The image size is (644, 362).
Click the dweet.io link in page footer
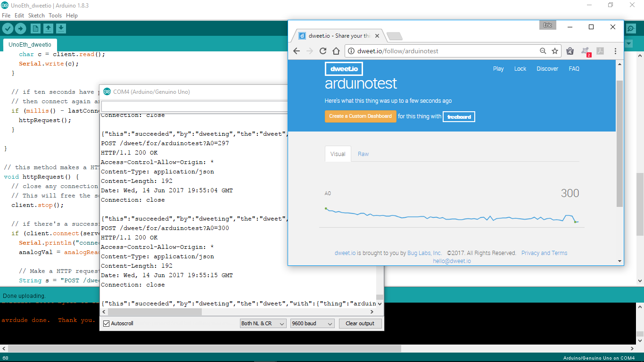[345, 253]
